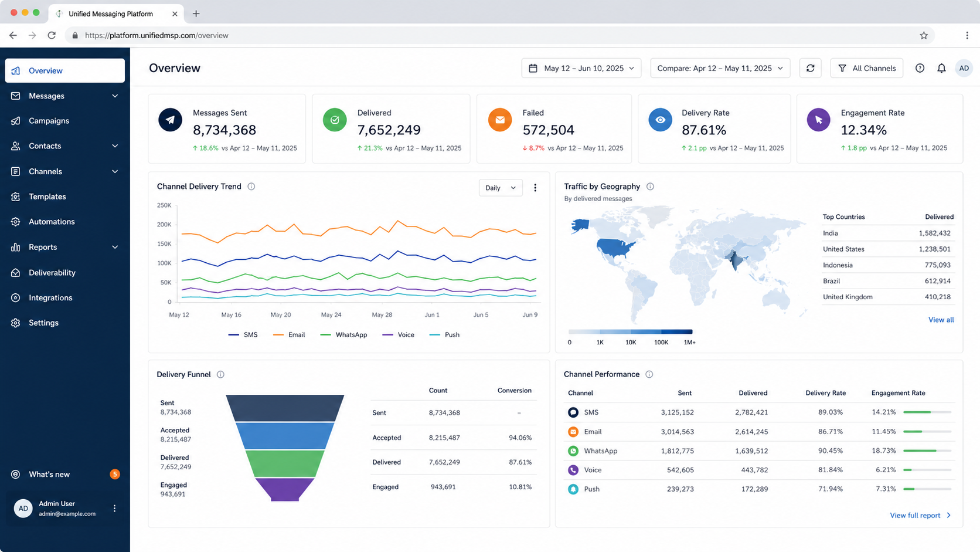Open the All Channels filter button
This screenshot has height=552, width=980.
[x=866, y=68]
